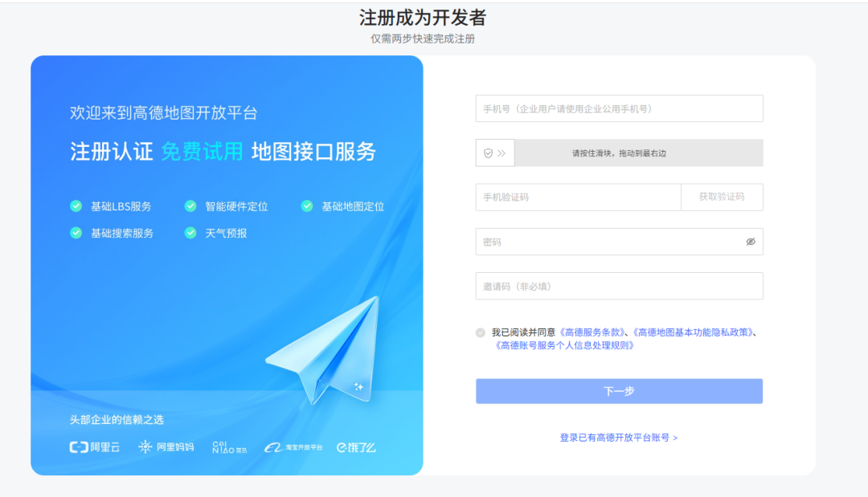Screen dimensions: 868x497
Task: Click the shield icon on the captcha slider
Action: coord(489,153)
